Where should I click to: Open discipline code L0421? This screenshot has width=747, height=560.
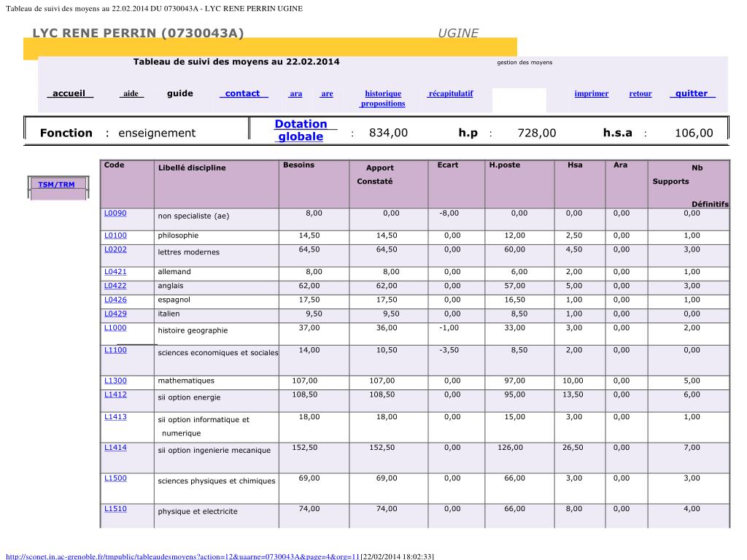pyautogui.click(x=115, y=272)
